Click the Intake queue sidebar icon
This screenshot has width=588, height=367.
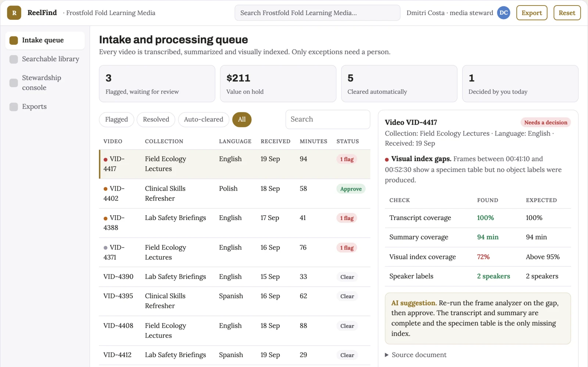point(14,40)
